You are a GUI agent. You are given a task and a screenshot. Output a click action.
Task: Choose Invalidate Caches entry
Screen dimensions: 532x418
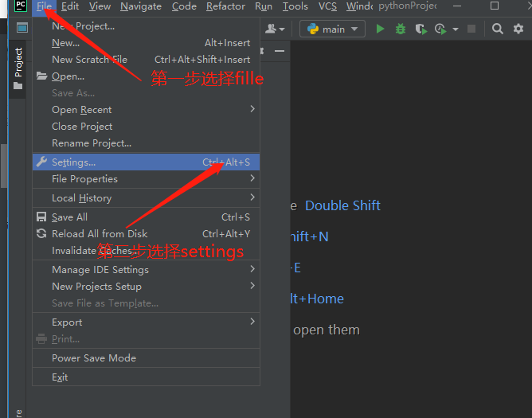pos(146,250)
